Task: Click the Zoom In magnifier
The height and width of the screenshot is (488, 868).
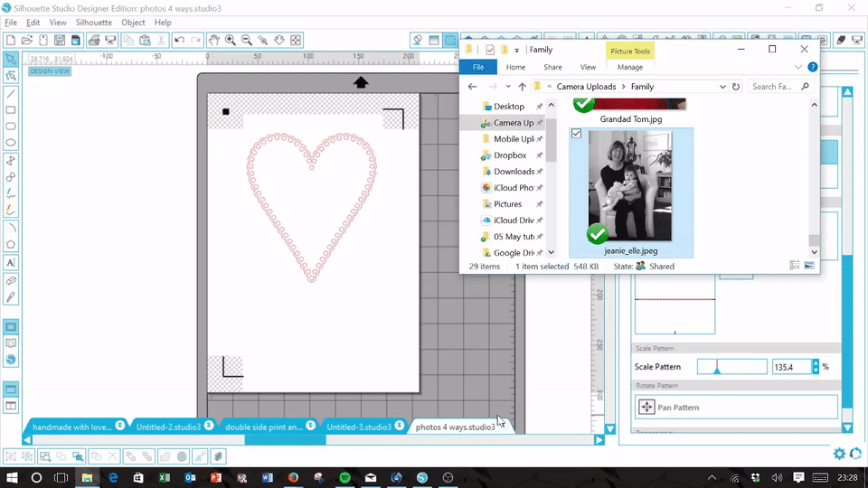Action: [231, 40]
